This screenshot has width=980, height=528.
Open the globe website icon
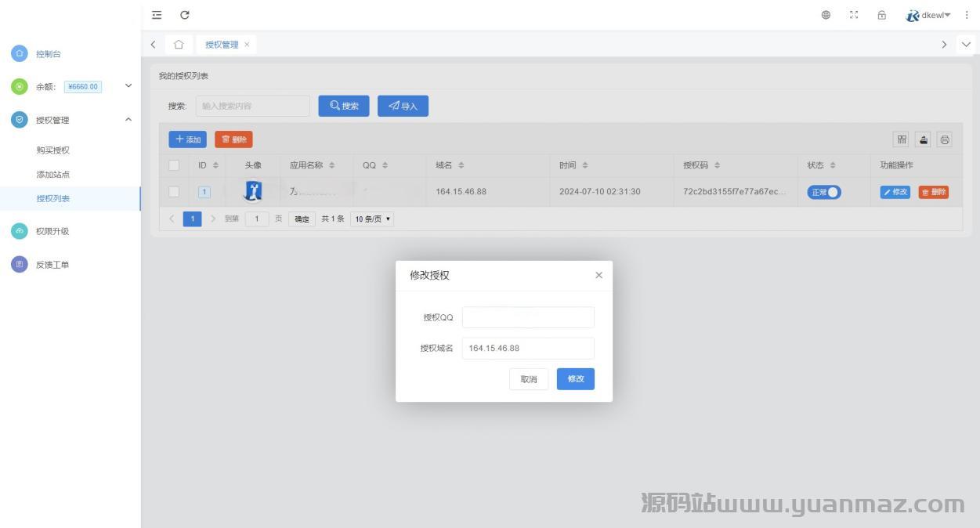tap(826, 15)
